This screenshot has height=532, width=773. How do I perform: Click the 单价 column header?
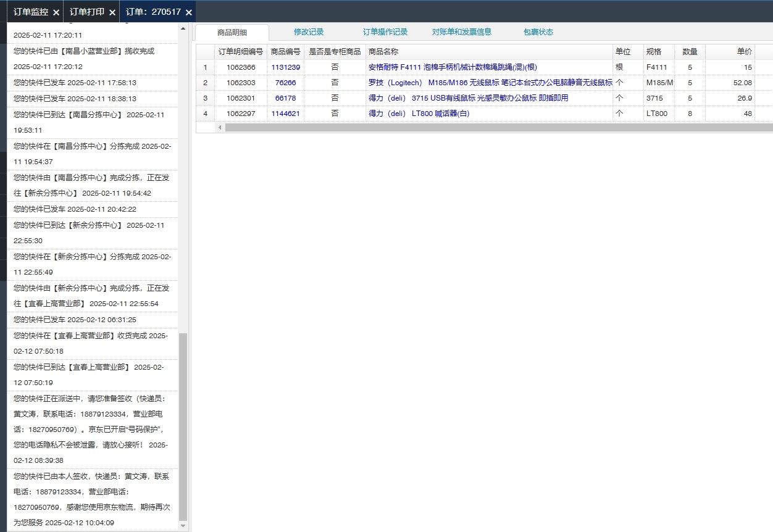coord(730,52)
